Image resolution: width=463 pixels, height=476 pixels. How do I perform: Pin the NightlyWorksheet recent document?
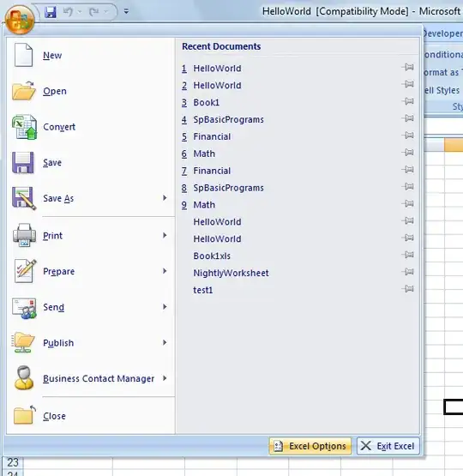[407, 272]
